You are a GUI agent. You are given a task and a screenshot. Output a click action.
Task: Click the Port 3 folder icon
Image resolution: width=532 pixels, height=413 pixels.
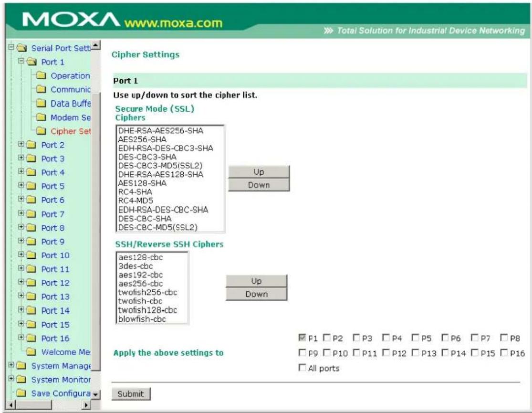tap(31, 159)
